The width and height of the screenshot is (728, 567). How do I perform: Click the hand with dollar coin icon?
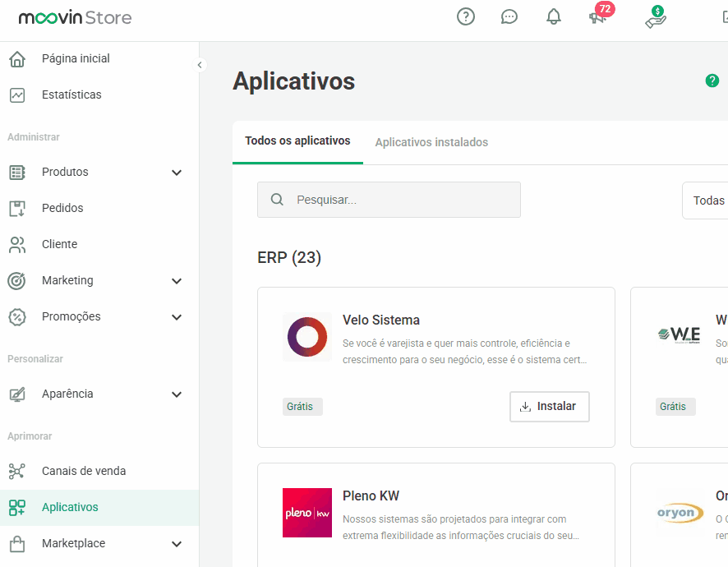click(655, 17)
